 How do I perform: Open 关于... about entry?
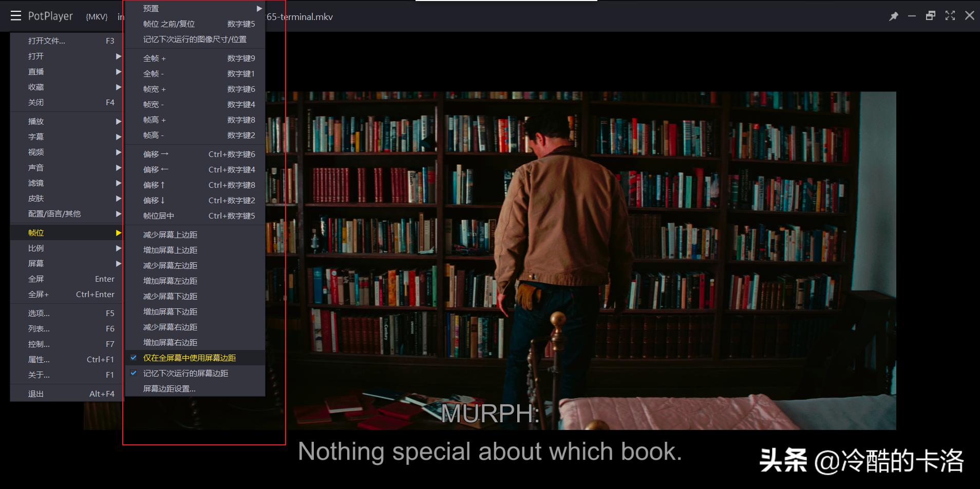point(66,375)
